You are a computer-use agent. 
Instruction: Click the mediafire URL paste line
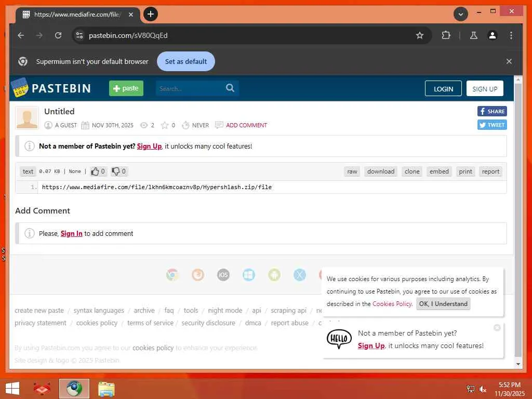157,187
